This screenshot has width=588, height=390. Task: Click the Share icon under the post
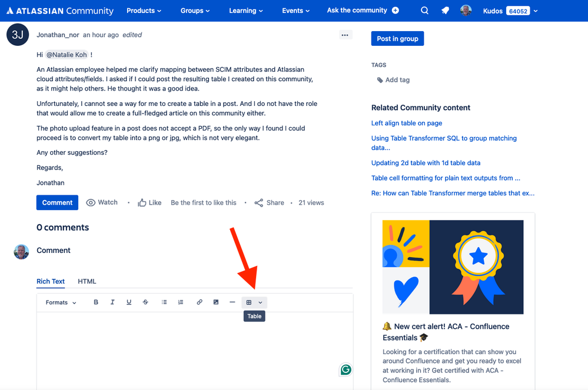(259, 203)
